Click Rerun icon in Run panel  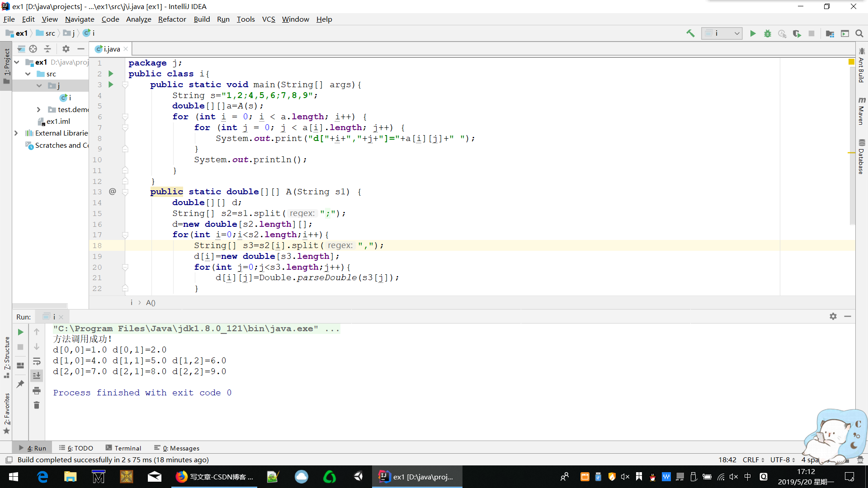[20, 332]
